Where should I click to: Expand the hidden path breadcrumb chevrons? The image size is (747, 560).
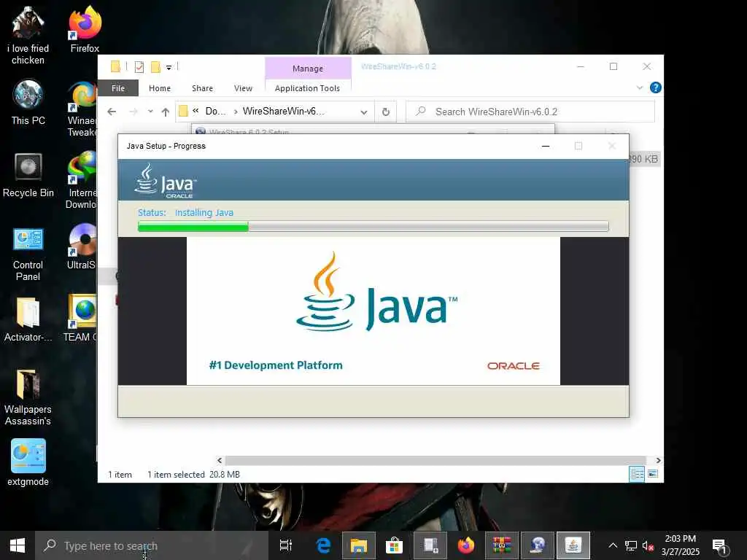click(196, 111)
